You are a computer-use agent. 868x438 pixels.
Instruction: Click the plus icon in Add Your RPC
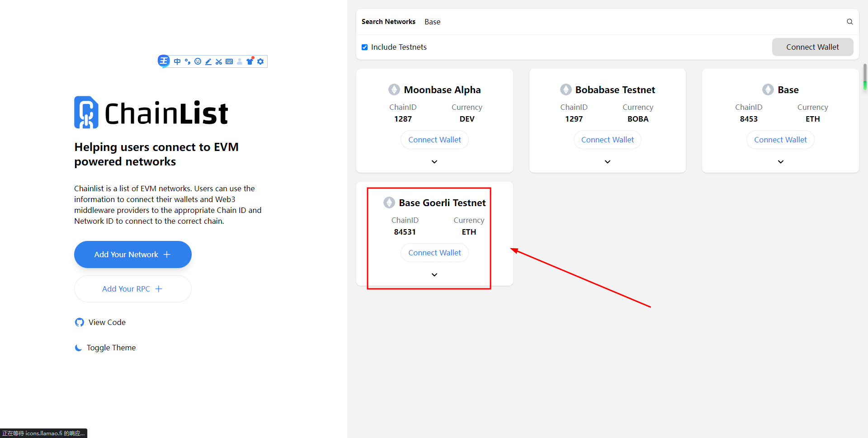(159, 289)
